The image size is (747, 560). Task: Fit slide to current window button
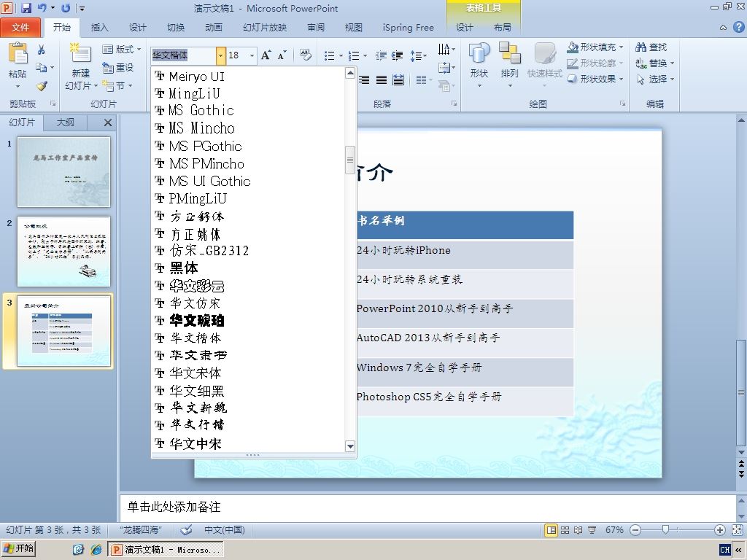[737, 530]
